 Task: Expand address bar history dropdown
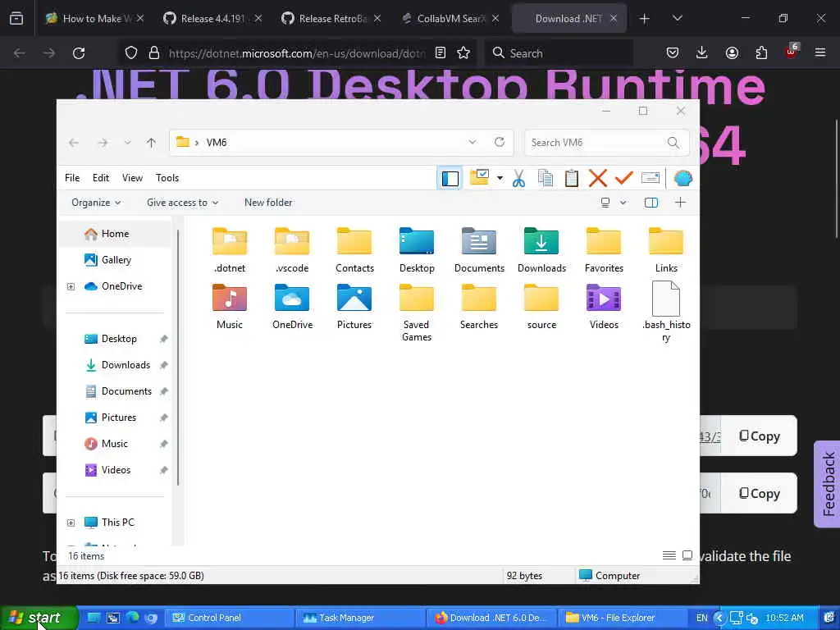coord(472,142)
